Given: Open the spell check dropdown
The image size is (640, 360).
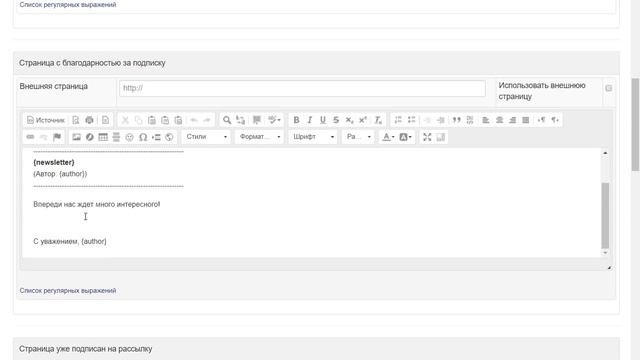Looking at the screenshot, I should point(274,120).
